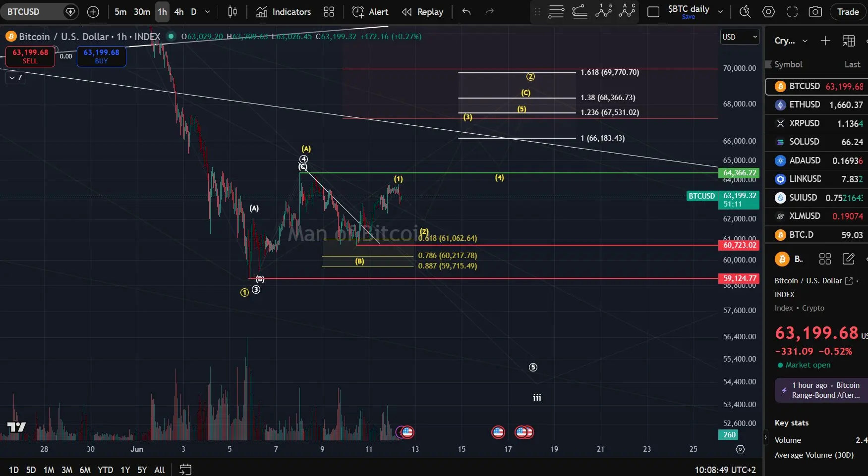
Task: Select BTC.D row in watchlist
Action: pyautogui.click(x=816, y=235)
